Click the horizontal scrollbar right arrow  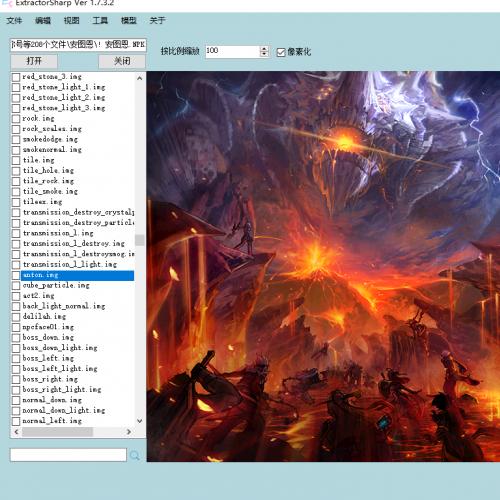(129, 432)
